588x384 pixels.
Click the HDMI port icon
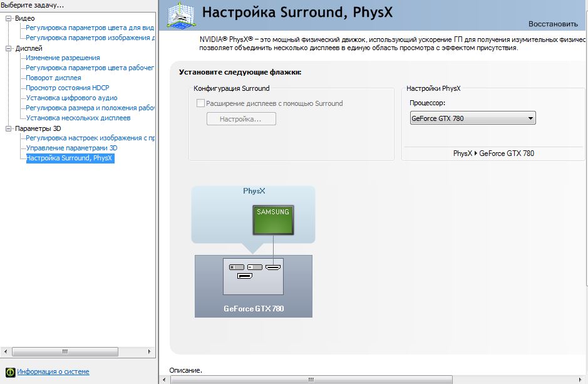coord(273,267)
